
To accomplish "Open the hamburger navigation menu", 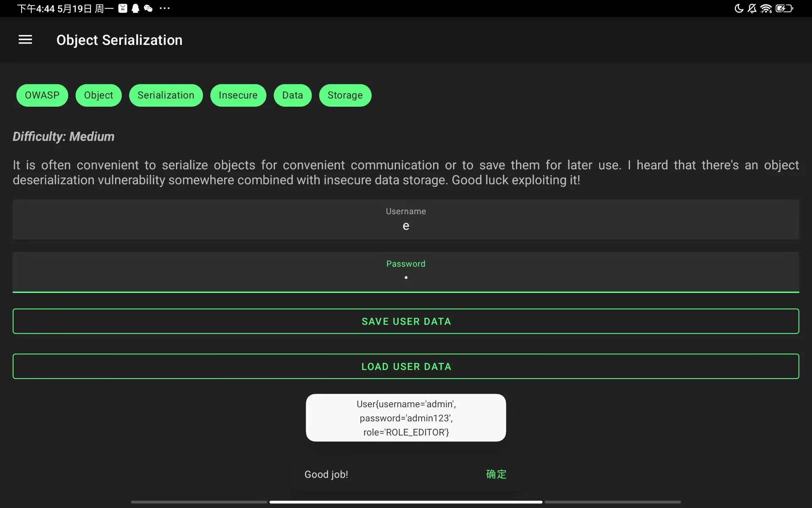I will click(x=25, y=40).
